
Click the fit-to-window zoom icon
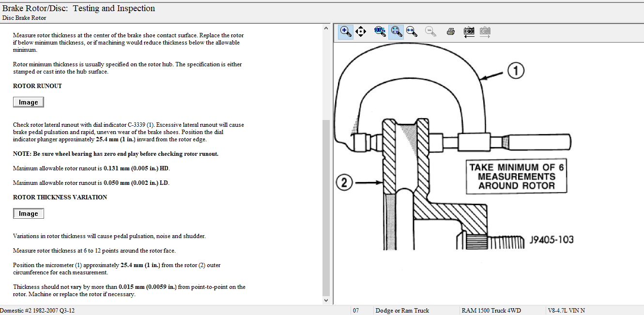pyautogui.click(x=396, y=31)
